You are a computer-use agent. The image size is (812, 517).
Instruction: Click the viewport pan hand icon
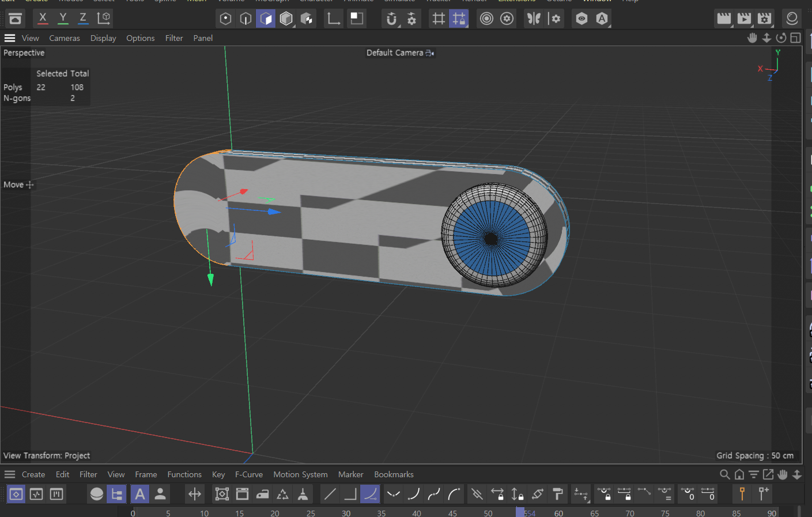752,38
